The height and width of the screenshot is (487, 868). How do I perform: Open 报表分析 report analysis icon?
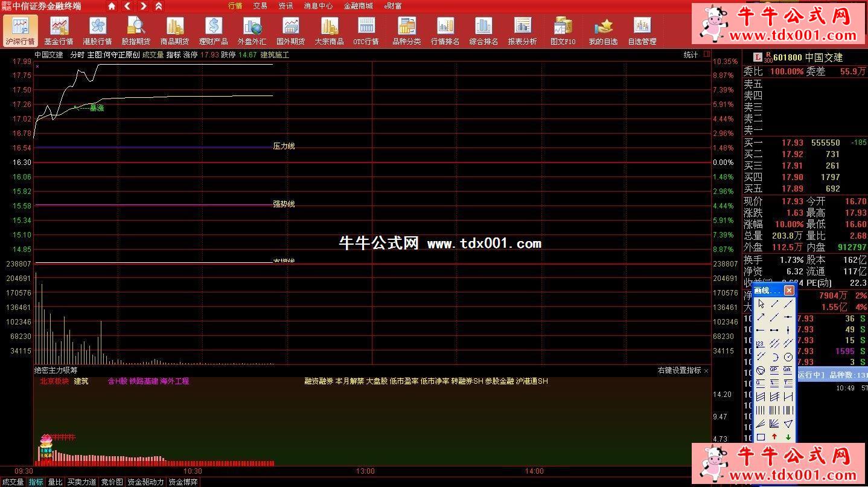[522, 30]
